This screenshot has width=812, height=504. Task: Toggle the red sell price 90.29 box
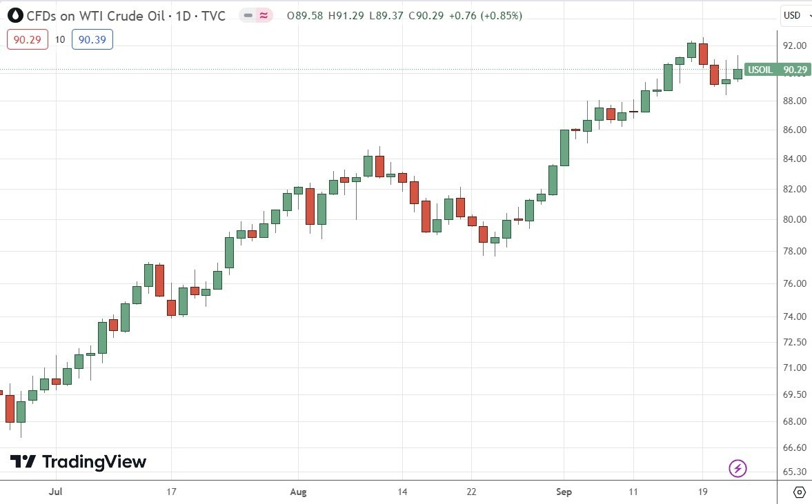pos(26,39)
